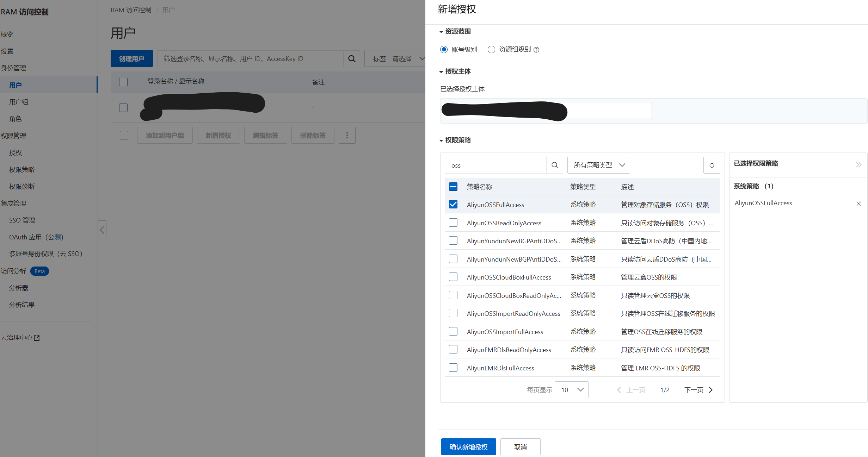Collapse the 权限策略 section
This screenshot has height=457, width=868.
[441, 140]
